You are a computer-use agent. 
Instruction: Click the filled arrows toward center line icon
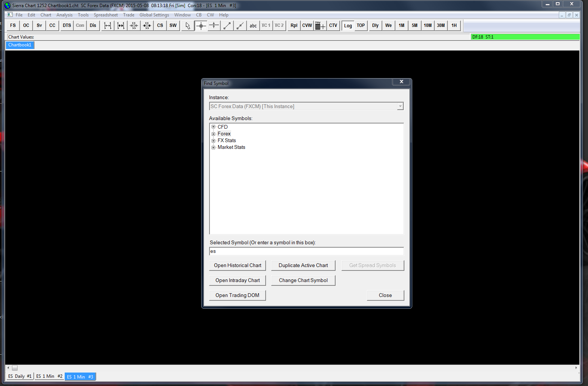point(147,25)
